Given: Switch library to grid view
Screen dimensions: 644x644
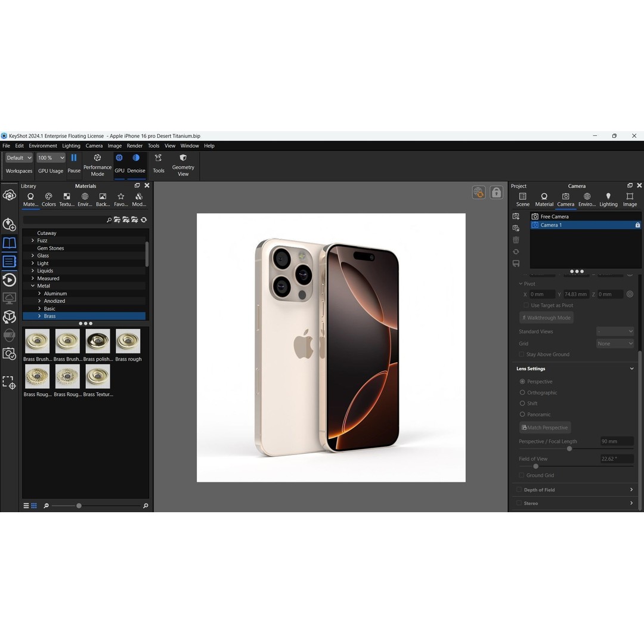Looking at the screenshot, I should point(34,506).
